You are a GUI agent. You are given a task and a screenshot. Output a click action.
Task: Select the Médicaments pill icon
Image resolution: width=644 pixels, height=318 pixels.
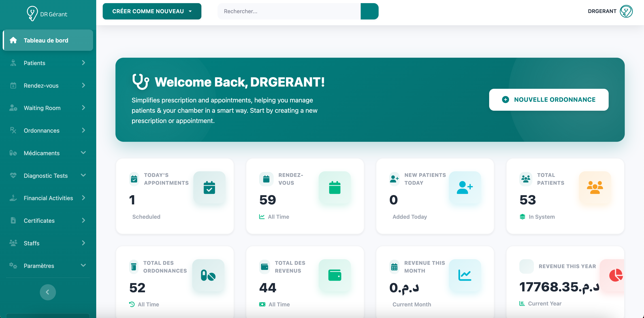(x=13, y=153)
